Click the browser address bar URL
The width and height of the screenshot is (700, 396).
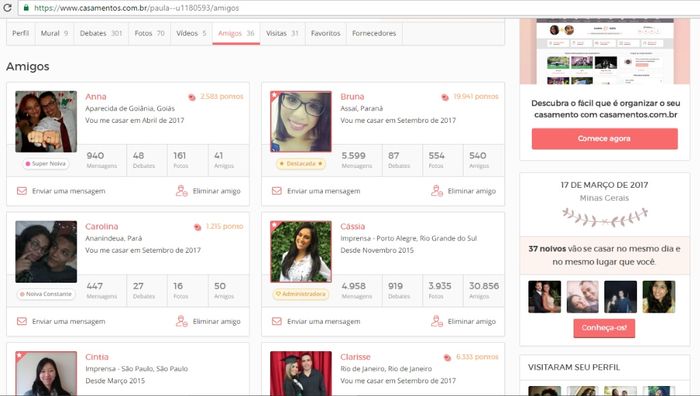tap(137, 8)
